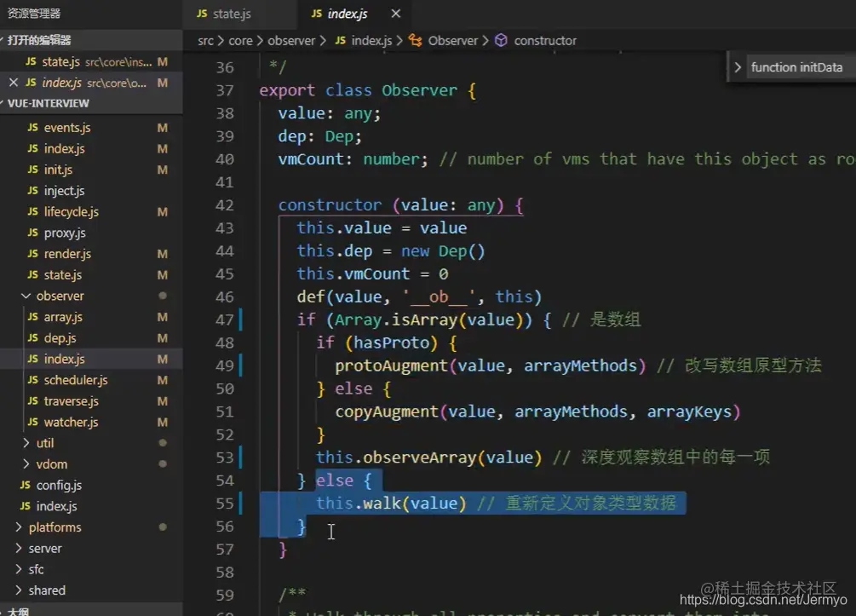This screenshot has height=616, width=856.
Task: Close the index.js editor tab
Action: coord(396,14)
